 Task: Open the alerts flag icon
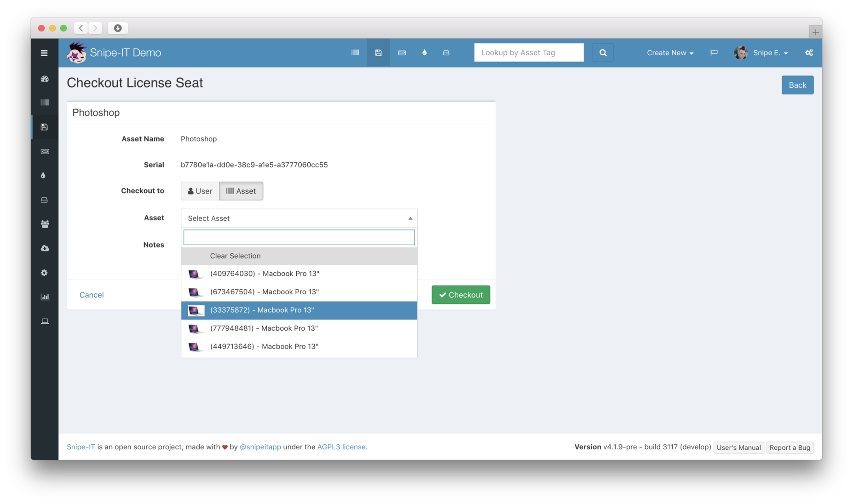[714, 52]
